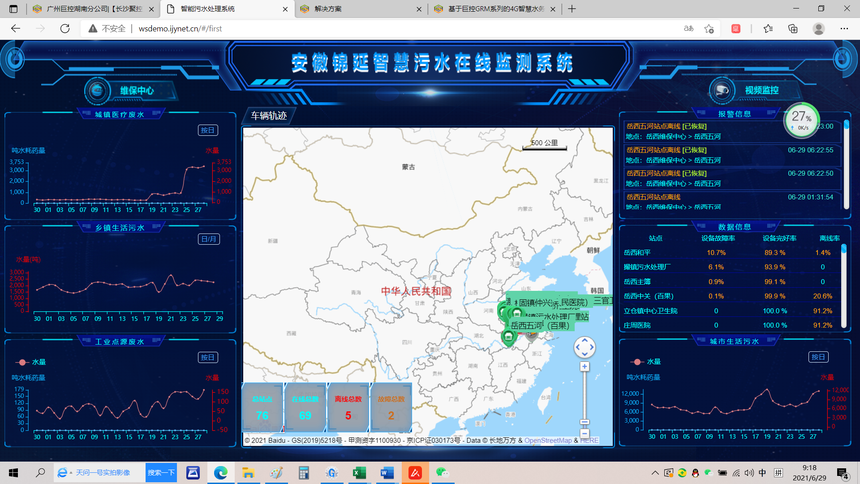Screen dimensions: 860x484
Task: Switch to the 基于巨控GRM系列 browser tab
Action: tap(494, 9)
